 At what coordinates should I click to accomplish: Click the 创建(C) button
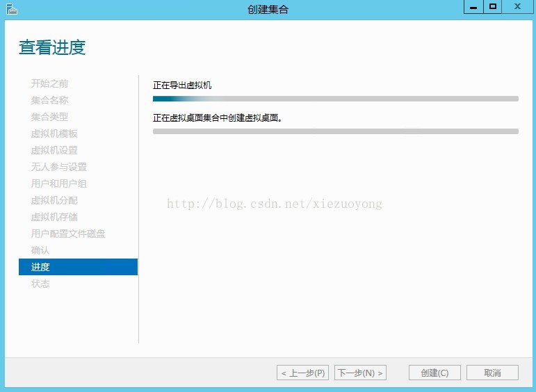[x=435, y=373]
